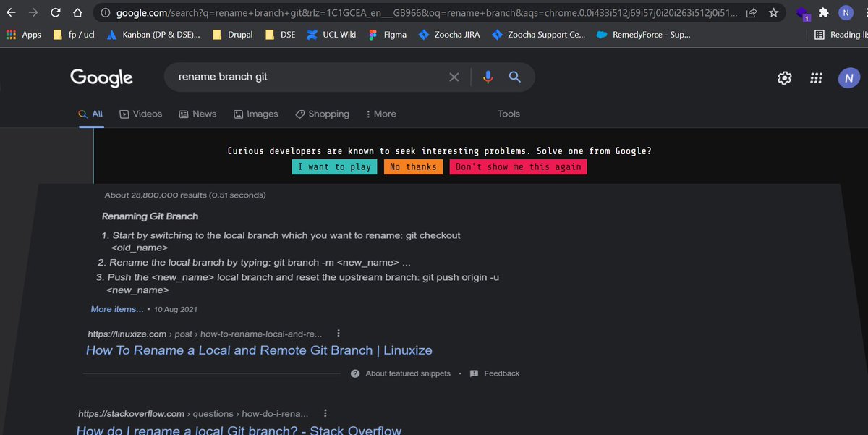Reload the page with refresh icon

56,12
